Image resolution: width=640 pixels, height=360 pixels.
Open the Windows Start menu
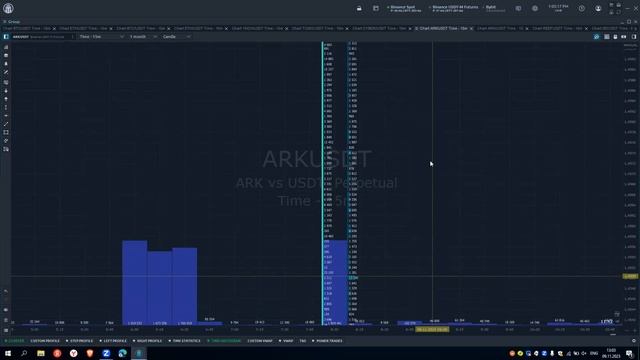(8, 353)
